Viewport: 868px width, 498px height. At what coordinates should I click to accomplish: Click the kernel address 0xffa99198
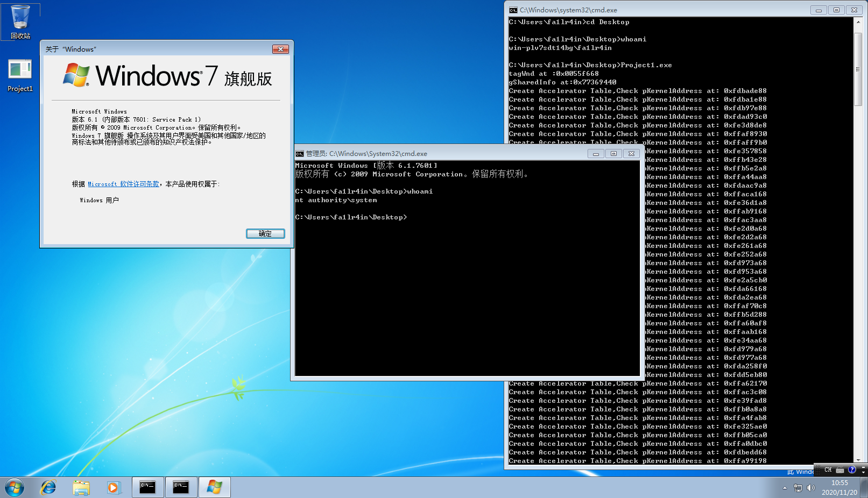tap(745, 461)
